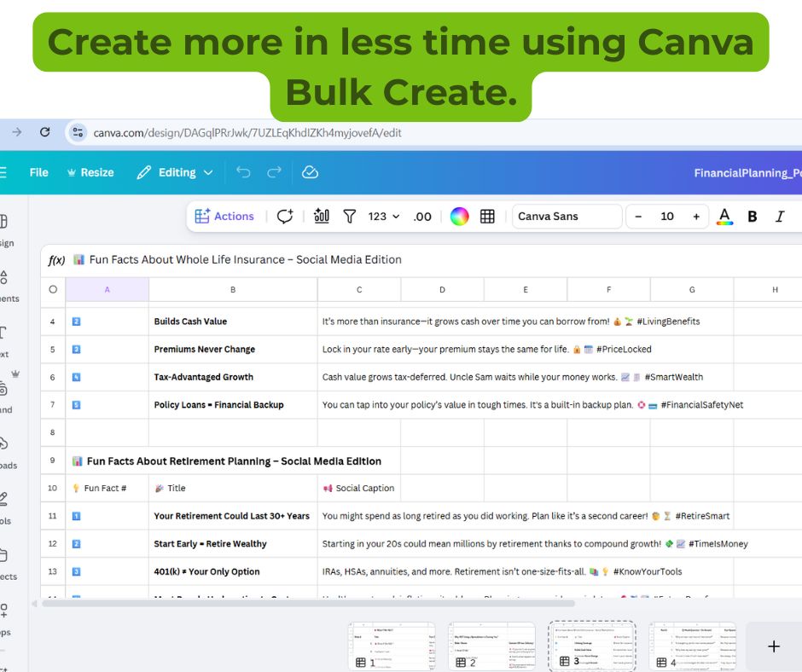Open sheet page 2 thumbnail

[x=492, y=646]
